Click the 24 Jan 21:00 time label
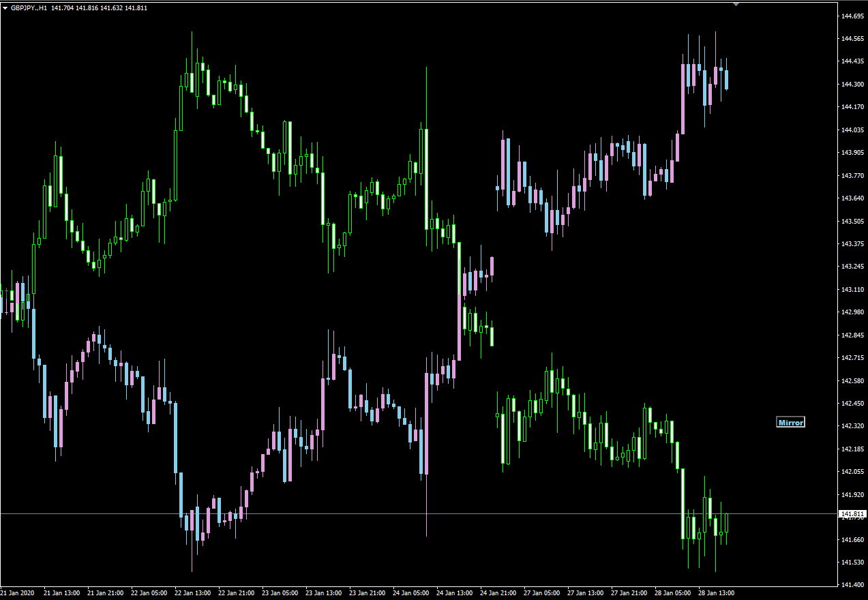The height and width of the screenshot is (600, 868). (x=498, y=593)
